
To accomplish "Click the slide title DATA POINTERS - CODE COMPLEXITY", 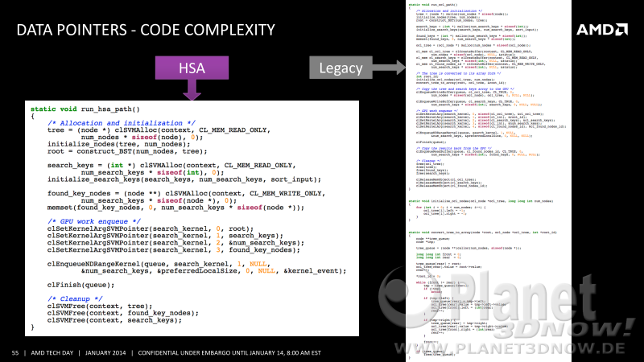I will pos(146,30).
